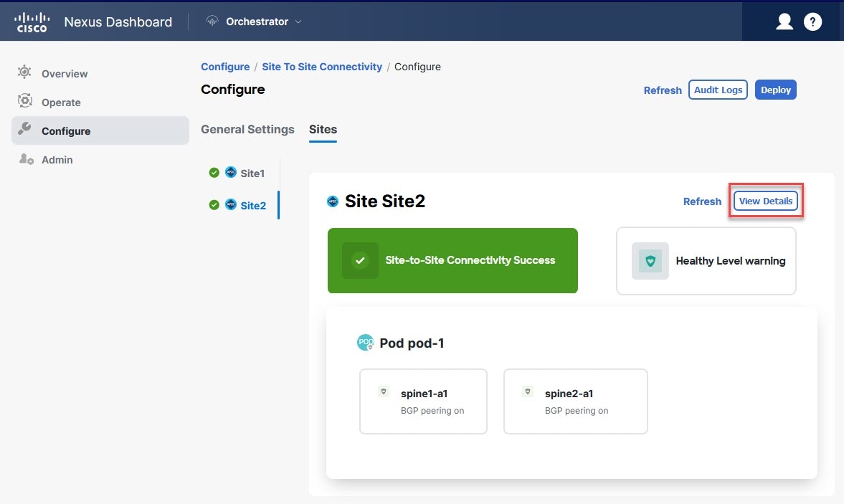Open the help question mark icon

[812, 22]
